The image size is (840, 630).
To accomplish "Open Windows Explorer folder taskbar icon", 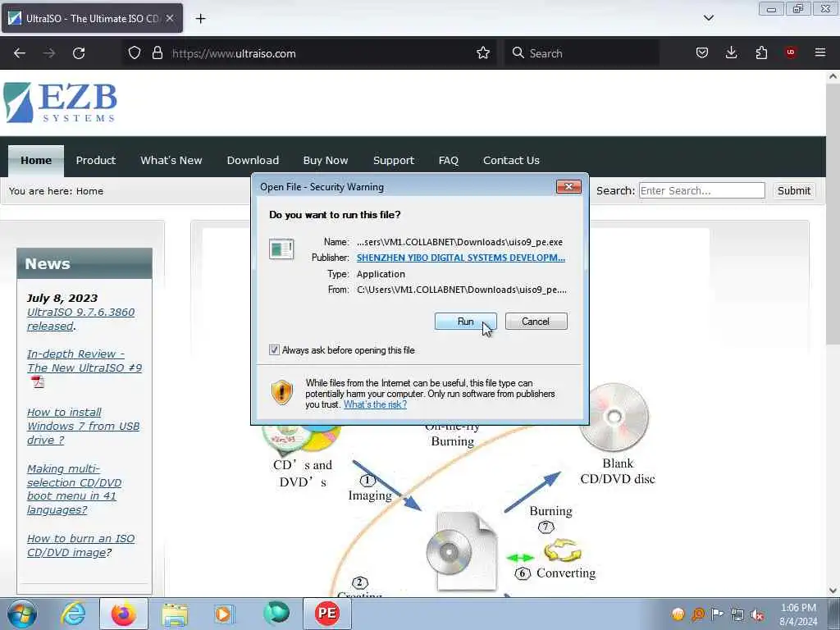I will click(175, 614).
